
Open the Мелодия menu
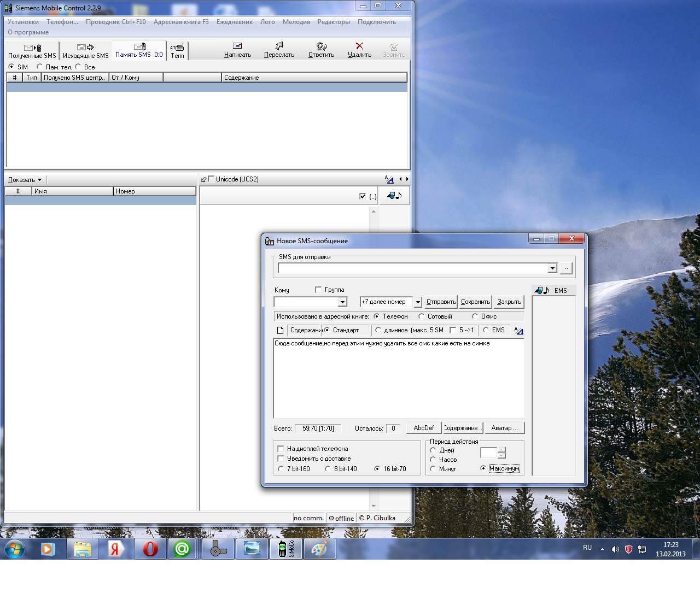click(296, 22)
